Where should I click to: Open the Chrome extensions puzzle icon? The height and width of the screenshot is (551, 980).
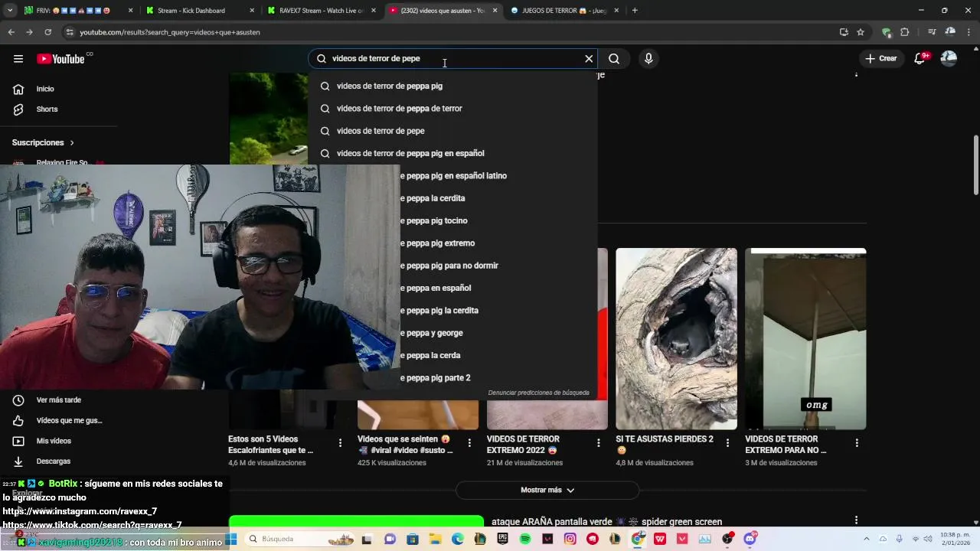point(905,32)
